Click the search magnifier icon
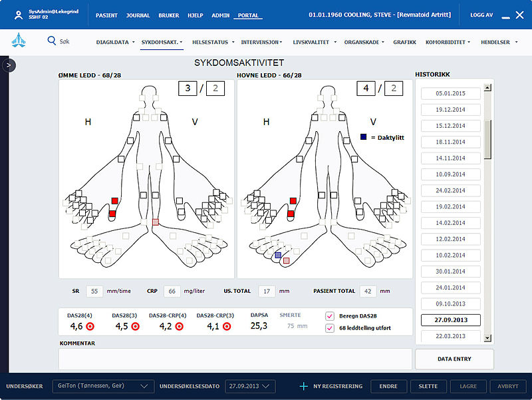The image size is (532, 400). point(51,41)
